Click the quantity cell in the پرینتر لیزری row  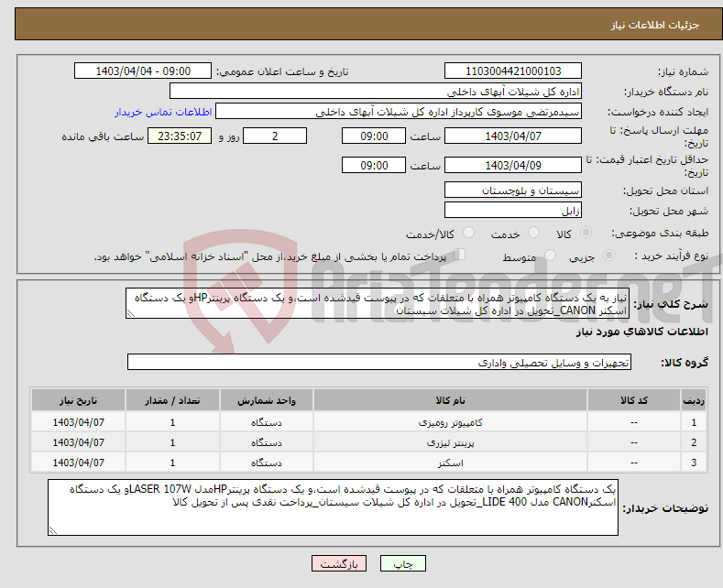pos(172,442)
